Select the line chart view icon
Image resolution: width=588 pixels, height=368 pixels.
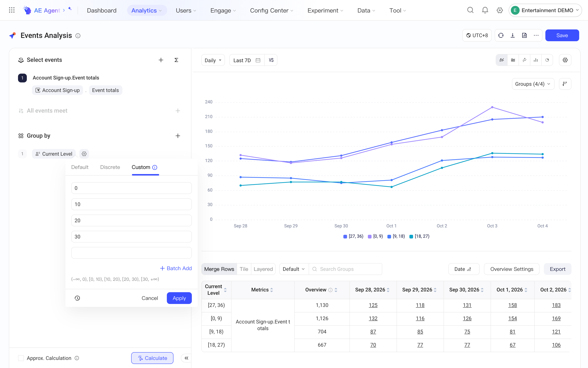click(501, 60)
